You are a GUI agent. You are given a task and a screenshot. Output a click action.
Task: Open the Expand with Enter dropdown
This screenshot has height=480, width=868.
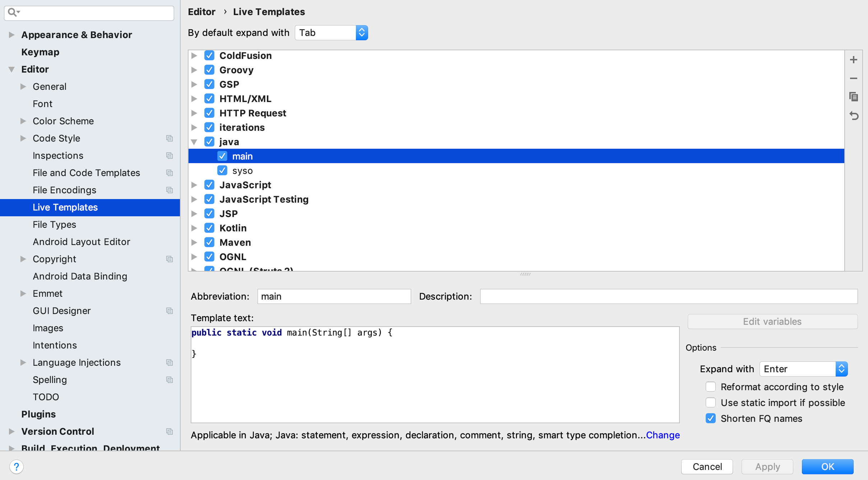pyautogui.click(x=804, y=369)
